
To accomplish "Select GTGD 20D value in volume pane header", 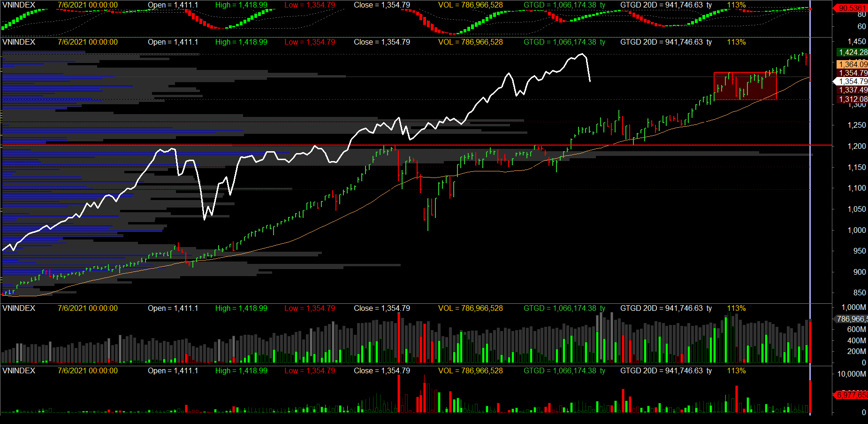I will (666, 308).
